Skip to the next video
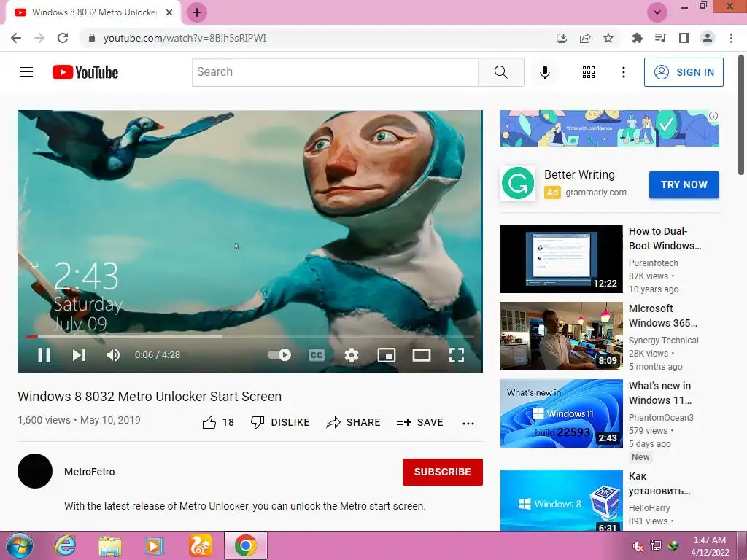The width and height of the screenshot is (747, 560). click(79, 355)
